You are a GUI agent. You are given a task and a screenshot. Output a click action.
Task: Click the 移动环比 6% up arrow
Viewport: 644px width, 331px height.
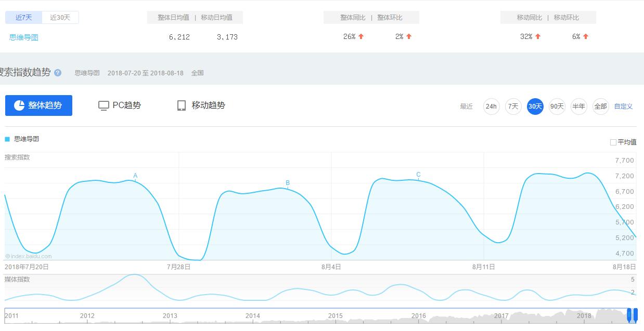coord(586,37)
